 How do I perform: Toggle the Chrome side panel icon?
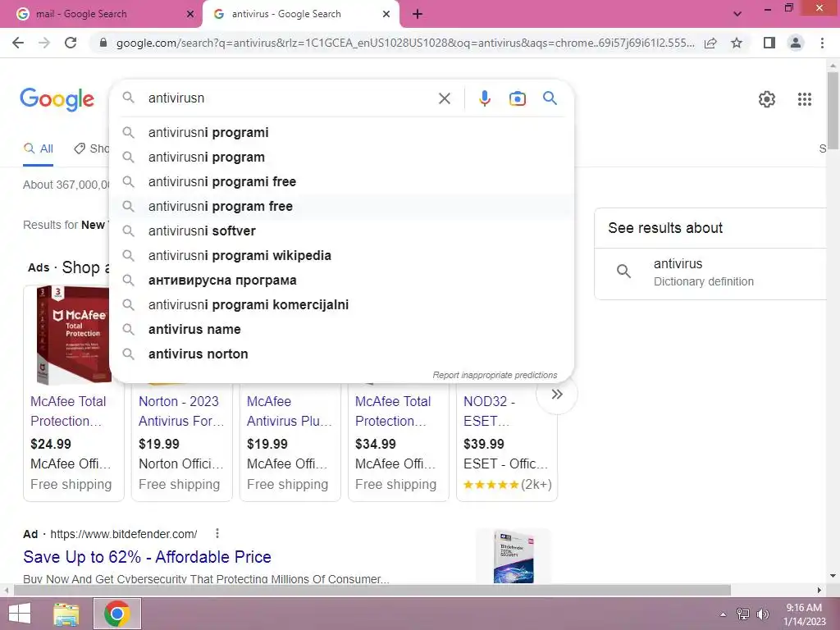(x=769, y=43)
